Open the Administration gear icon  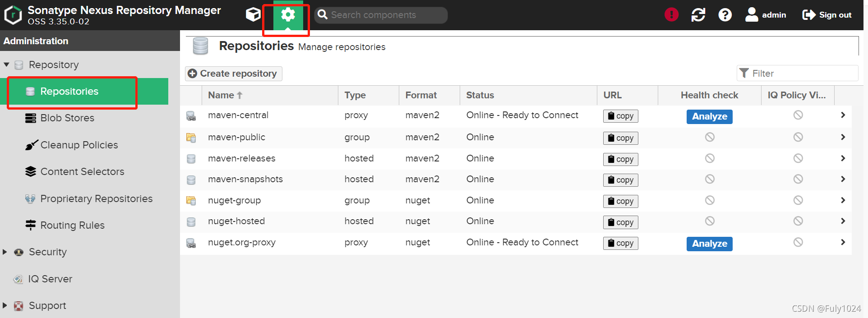coord(288,15)
